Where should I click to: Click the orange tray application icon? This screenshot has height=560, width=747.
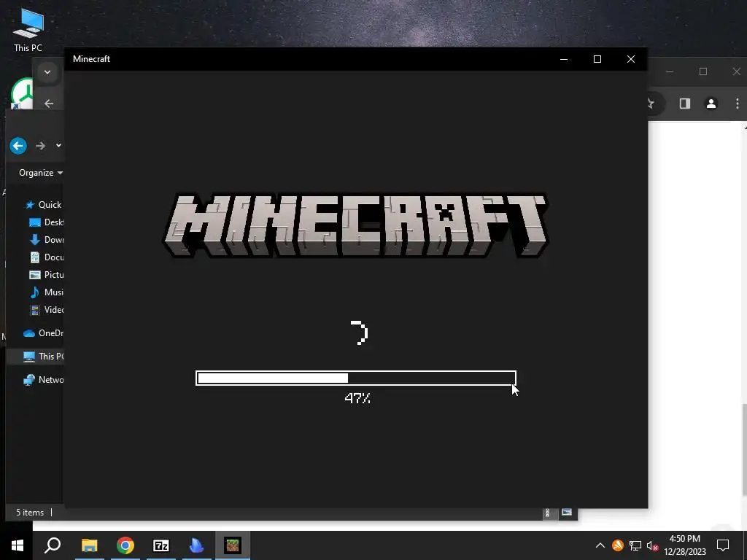click(618, 545)
